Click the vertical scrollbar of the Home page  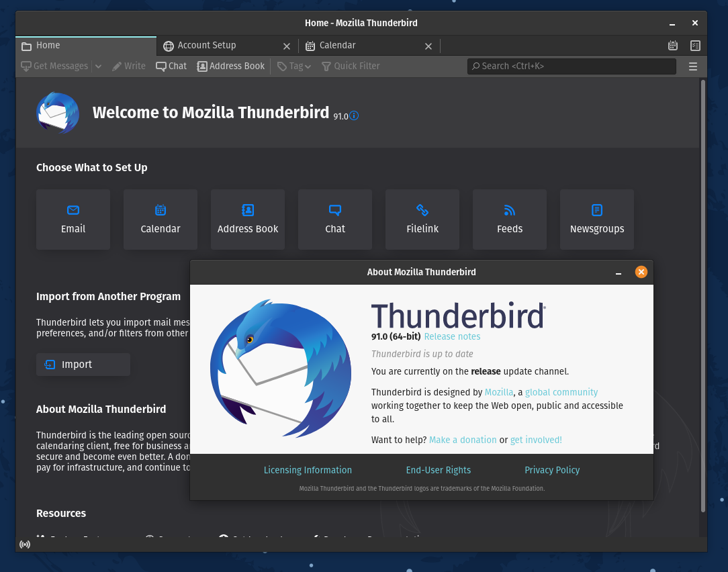[702, 295]
